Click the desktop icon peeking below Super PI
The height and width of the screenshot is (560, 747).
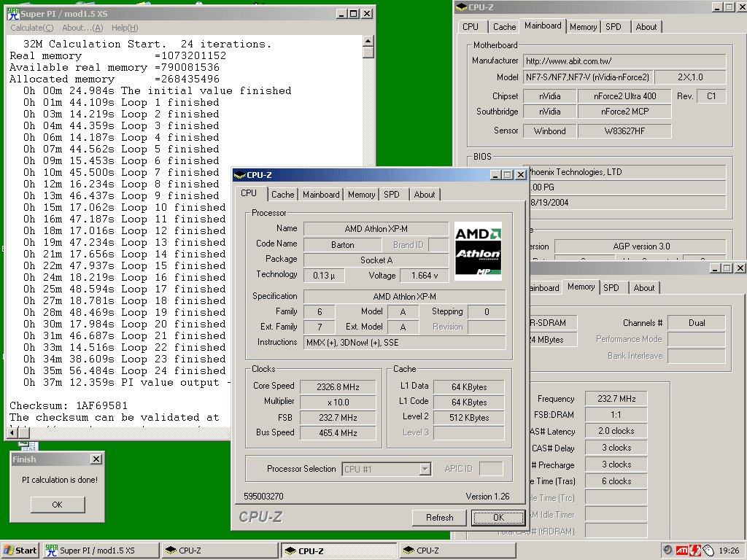pos(29,446)
